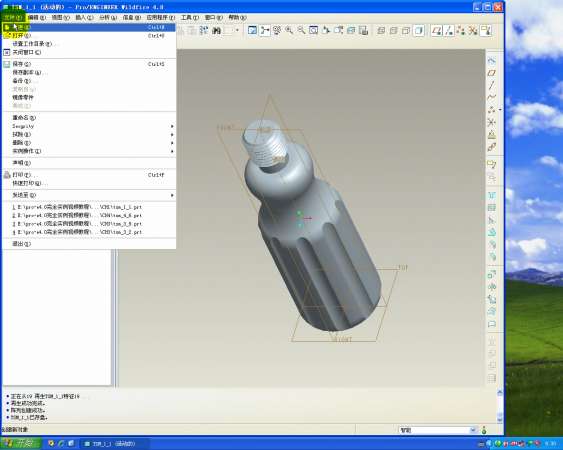Click the Revolve tool in right toolbar
This screenshot has height=450, width=563.
click(492, 287)
